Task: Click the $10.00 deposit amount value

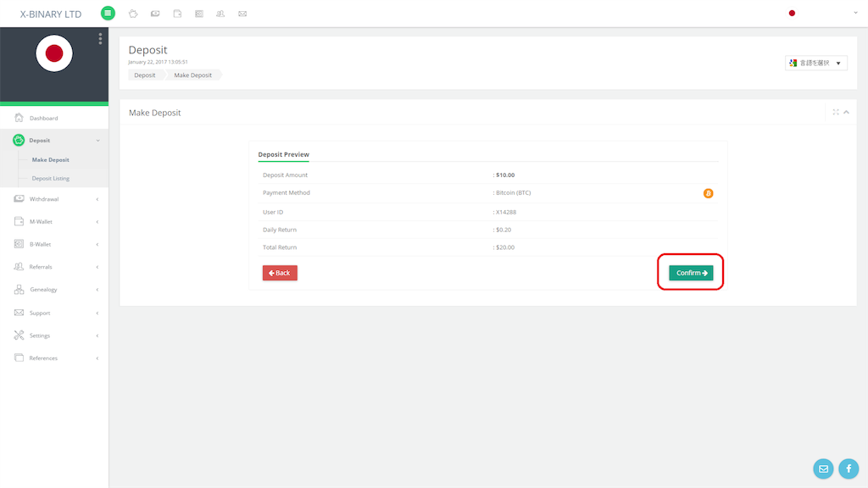Action: (505, 175)
